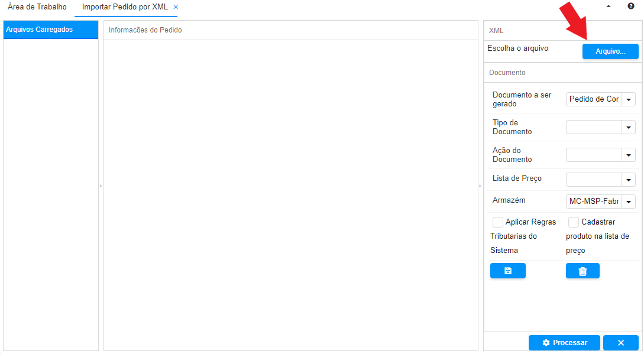Click the Arquivo... file chooser button

tap(610, 51)
